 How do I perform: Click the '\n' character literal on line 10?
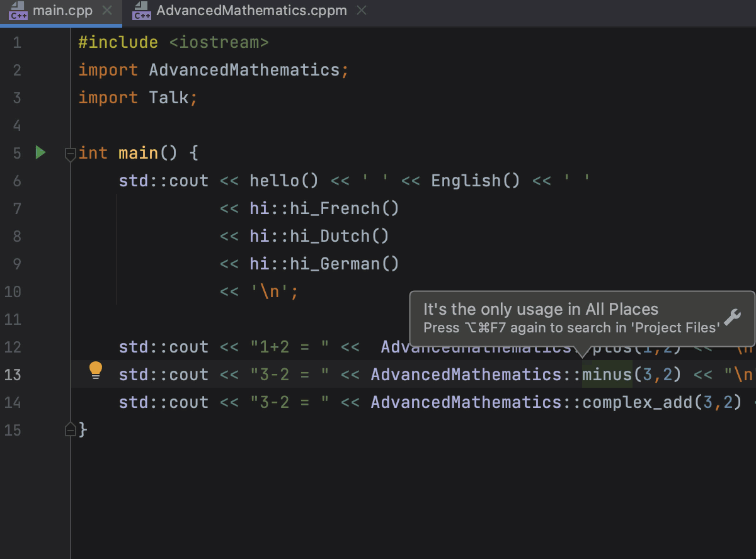[270, 291]
